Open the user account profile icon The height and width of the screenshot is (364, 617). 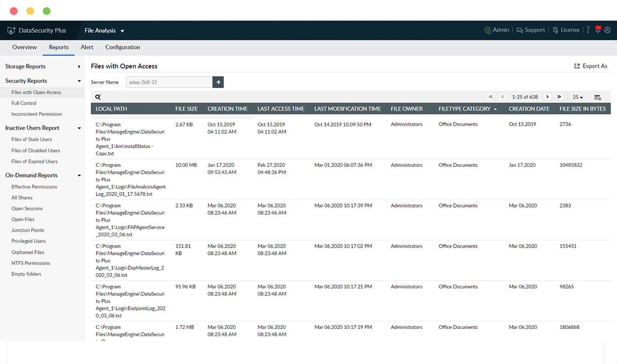608,30
